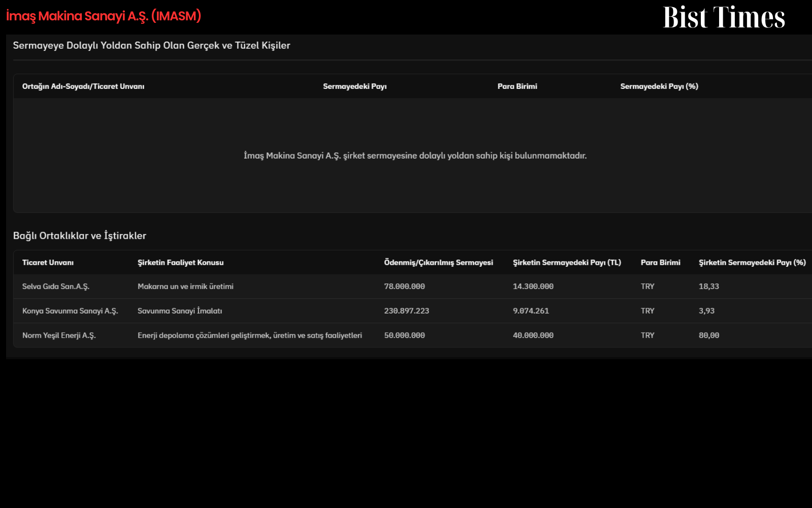Click the Bist Times logo

(x=724, y=18)
